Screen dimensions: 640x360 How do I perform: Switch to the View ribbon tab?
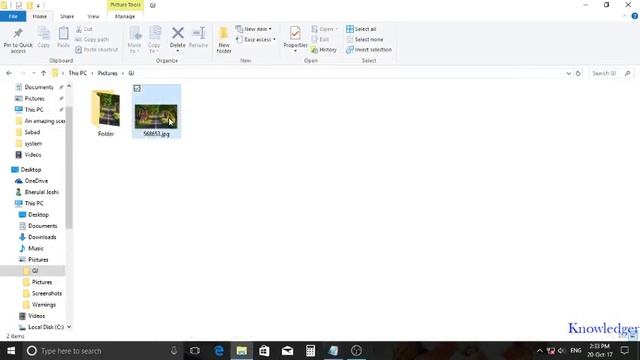[x=93, y=16]
